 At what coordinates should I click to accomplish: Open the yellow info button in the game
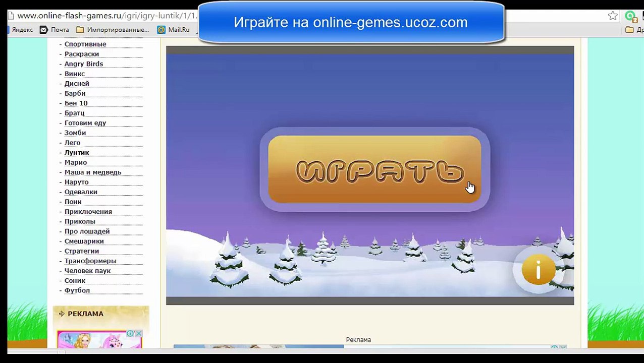tap(538, 270)
